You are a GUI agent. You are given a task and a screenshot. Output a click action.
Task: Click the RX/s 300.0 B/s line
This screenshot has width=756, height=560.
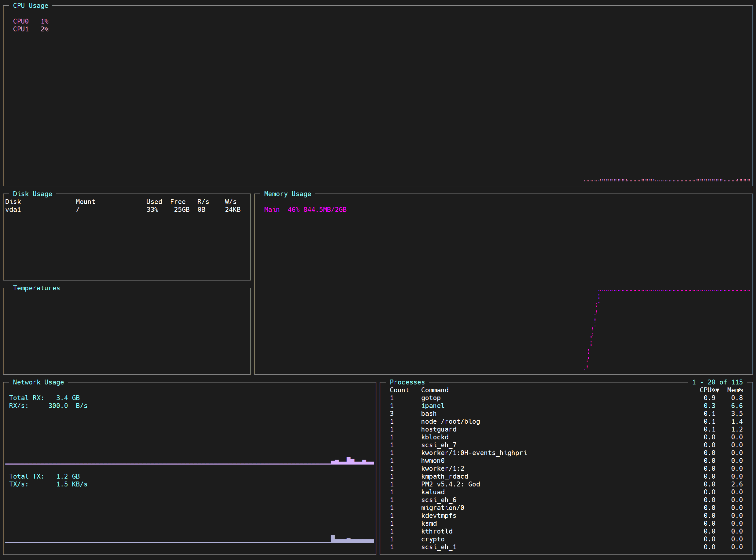[48, 406]
